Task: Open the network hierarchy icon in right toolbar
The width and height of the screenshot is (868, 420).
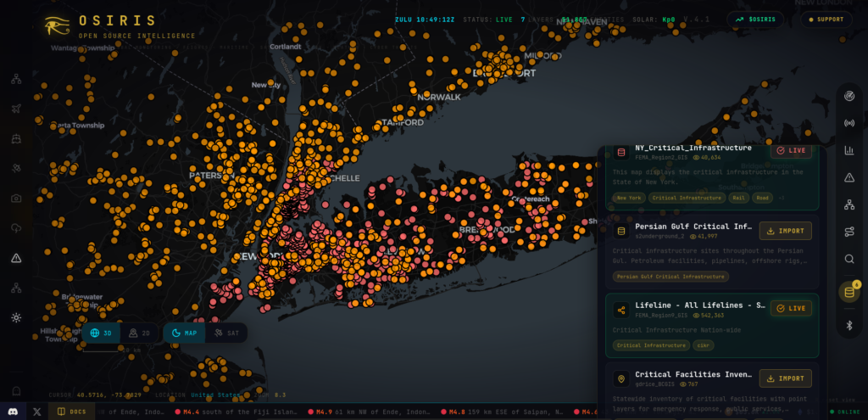Action: click(849, 204)
